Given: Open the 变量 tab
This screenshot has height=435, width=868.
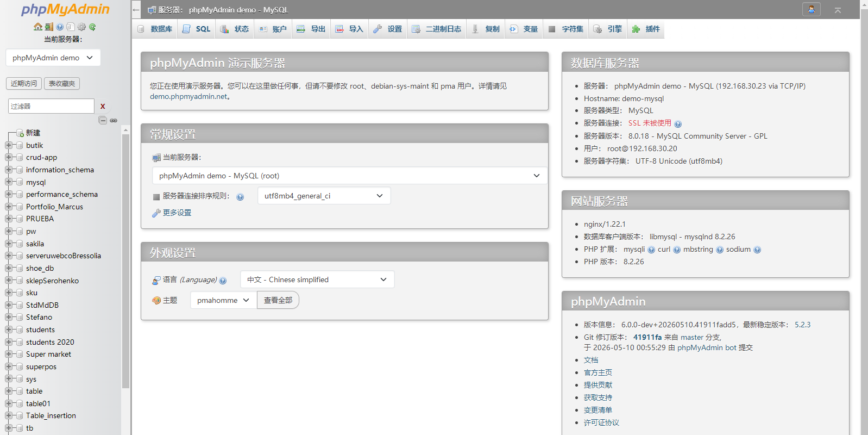Looking at the screenshot, I should [x=524, y=29].
